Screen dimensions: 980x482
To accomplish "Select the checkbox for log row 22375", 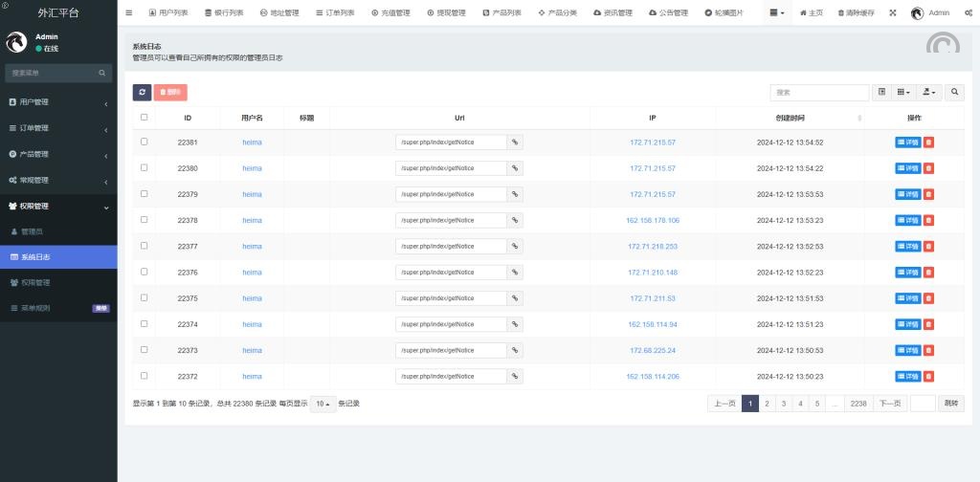I will [145, 297].
